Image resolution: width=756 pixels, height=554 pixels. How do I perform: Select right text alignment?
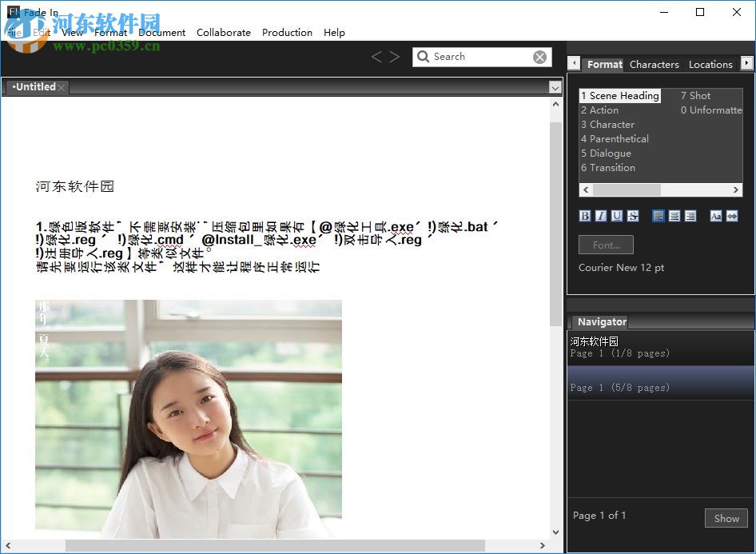pos(691,216)
